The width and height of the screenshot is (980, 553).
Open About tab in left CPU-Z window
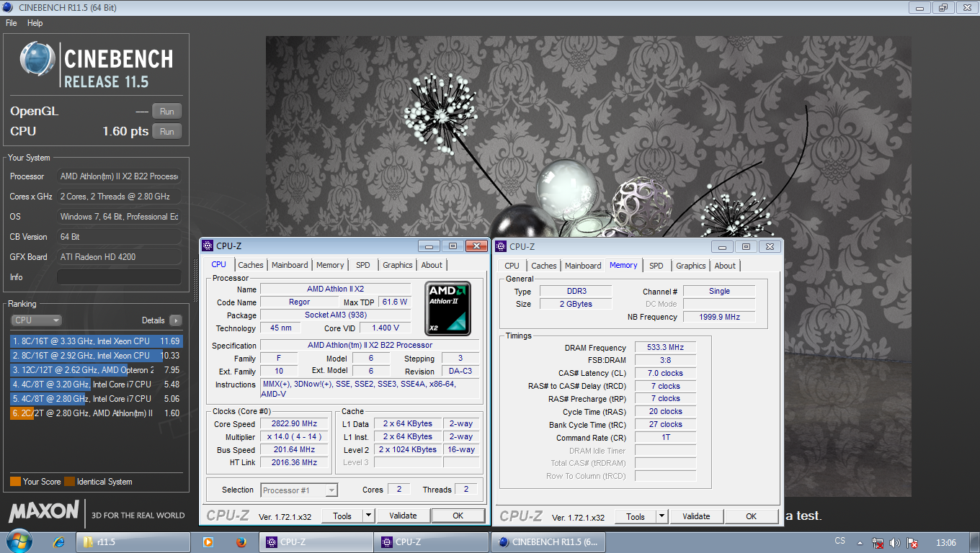pyautogui.click(x=432, y=265)
